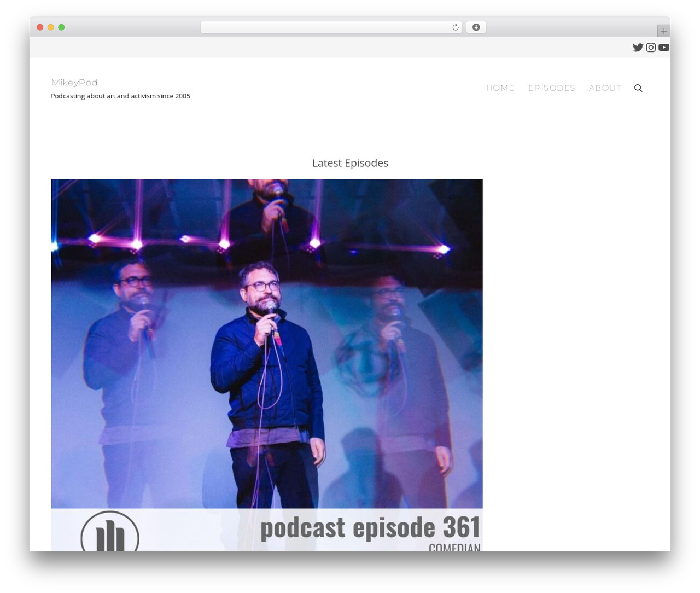Viewport: 700px width, 593px height.
Task: Open the Twitter profile icon
Action: 638,48
